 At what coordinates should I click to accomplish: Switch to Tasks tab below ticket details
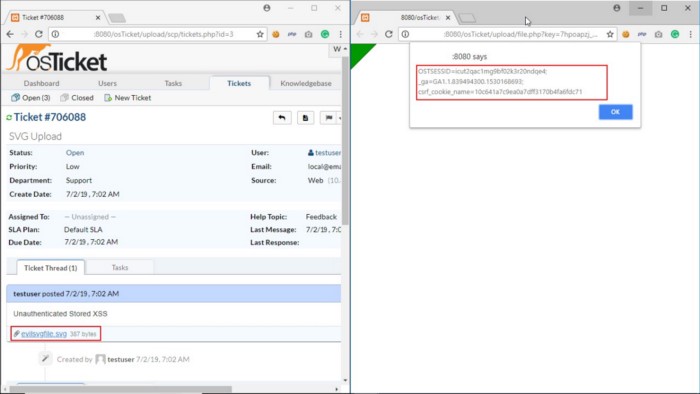[x=120, y=267]
